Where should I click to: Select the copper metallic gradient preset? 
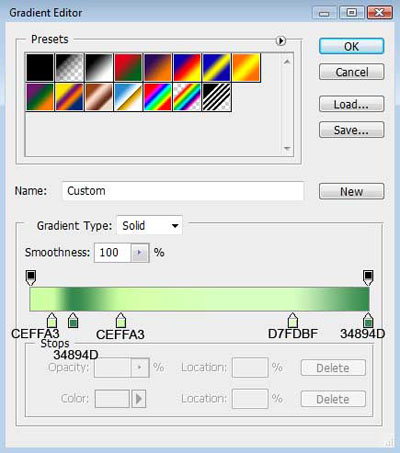point(99,97)
